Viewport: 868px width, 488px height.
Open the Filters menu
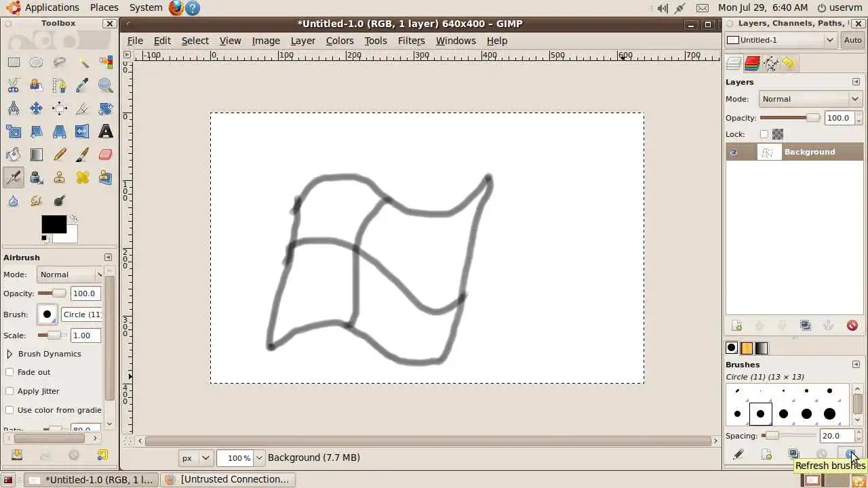tap(411, 41)
